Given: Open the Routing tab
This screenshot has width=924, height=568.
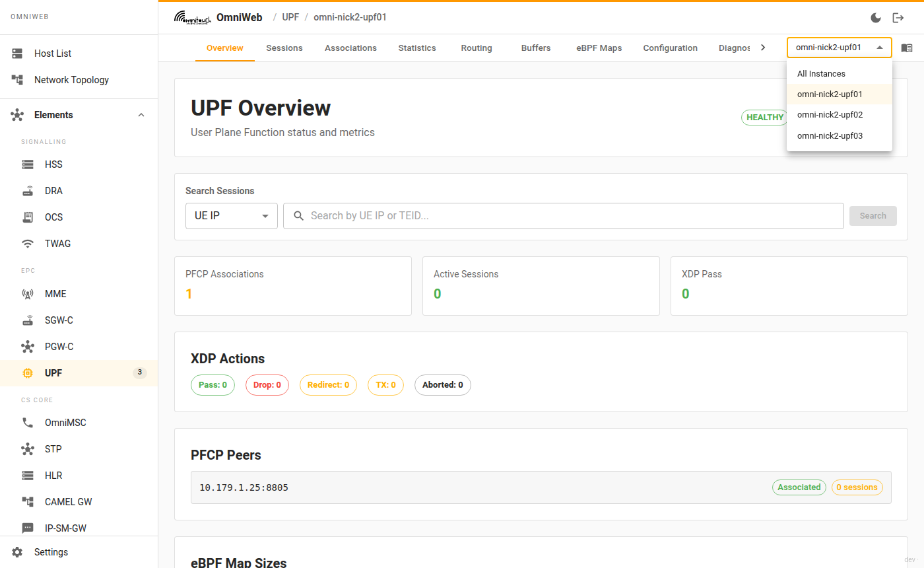Looking at the screenshot, I should point(477,48).
